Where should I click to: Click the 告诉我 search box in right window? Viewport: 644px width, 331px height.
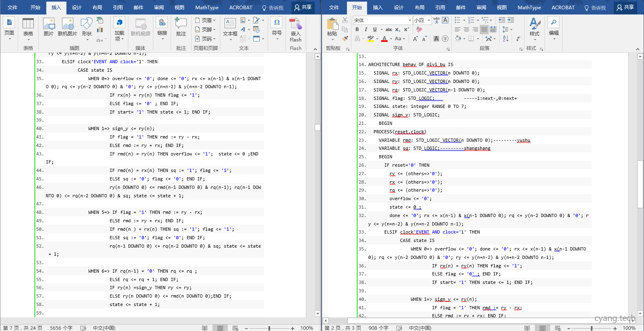point(595,8)
